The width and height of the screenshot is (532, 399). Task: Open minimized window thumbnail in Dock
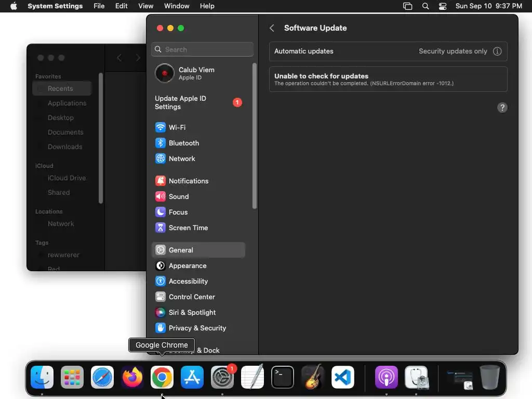click(459, 380)
